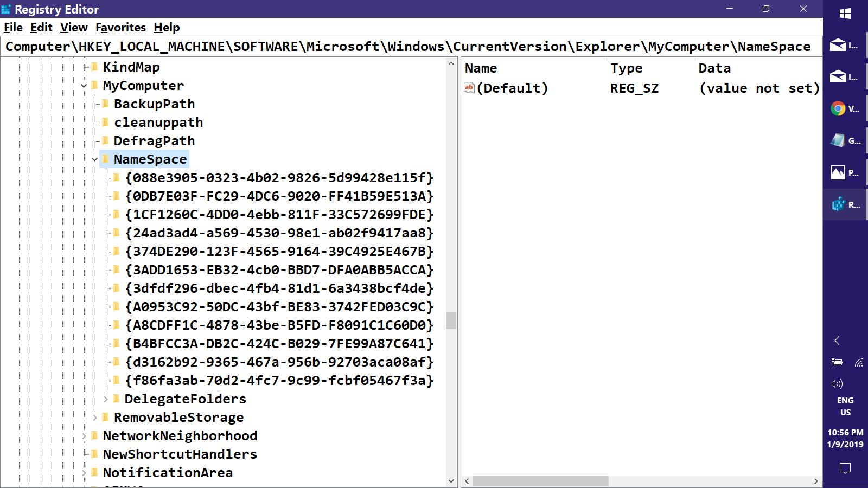Expand the DelegateFolders key
The width and height of the screenshot is (868, 488).
pos(106,399)
